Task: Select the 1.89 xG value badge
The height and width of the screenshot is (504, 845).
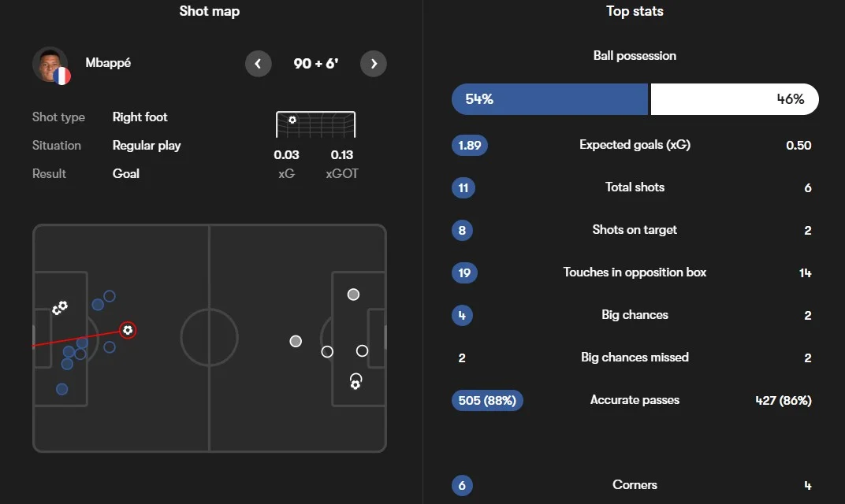Action: pos(469,146)
